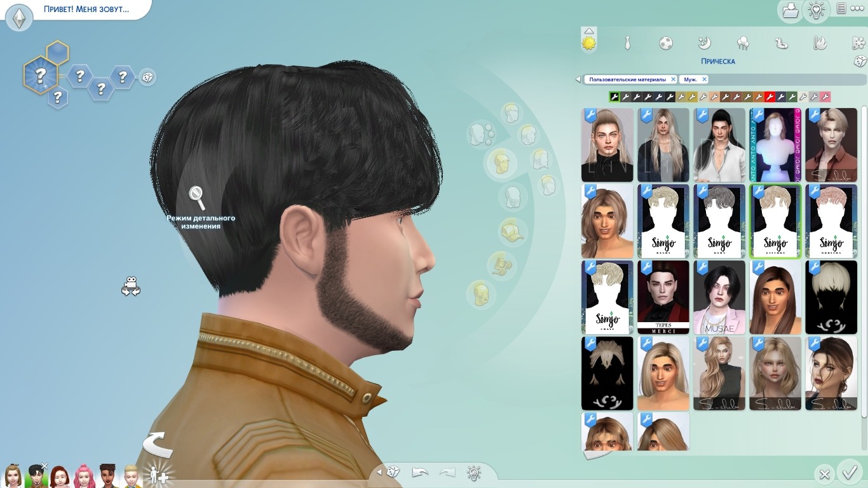Collapse the outfit category with up arrow
The height and width of the screenshot is (488, 868).
pyautogui.click(x=589, y=30)
